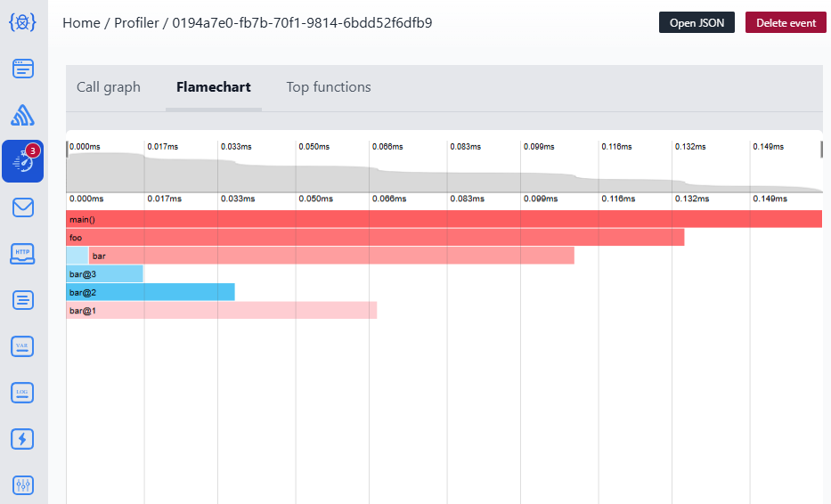Open the events window sidebar icon

23,69
